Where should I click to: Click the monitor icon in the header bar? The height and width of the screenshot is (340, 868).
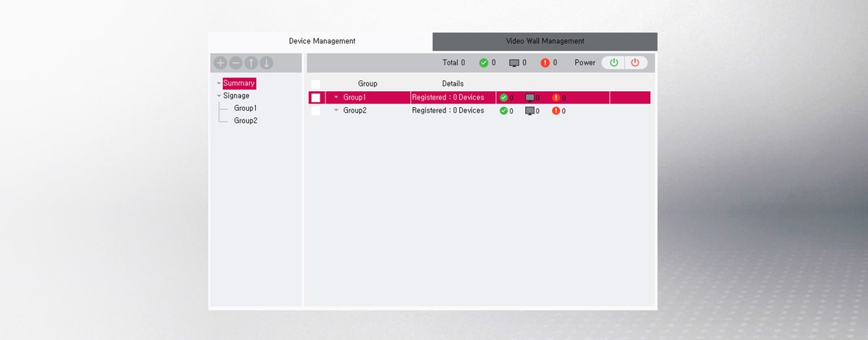coord(514,63)
